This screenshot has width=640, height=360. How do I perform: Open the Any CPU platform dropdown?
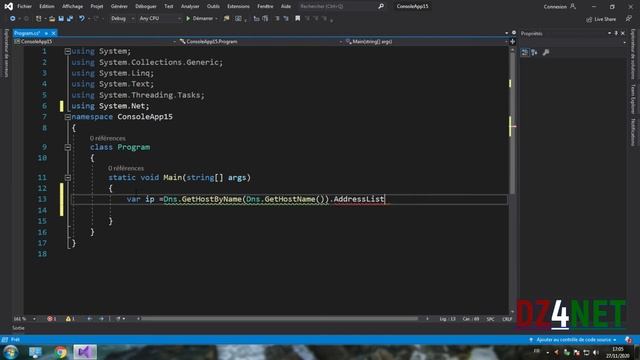coord(159,19)
